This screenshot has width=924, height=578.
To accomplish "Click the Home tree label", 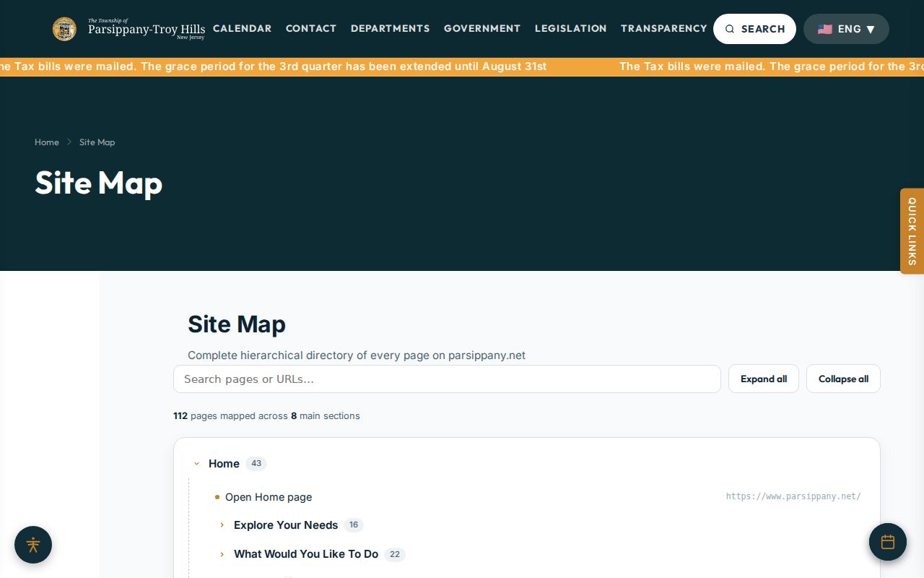I will click(x=224, y=464).
